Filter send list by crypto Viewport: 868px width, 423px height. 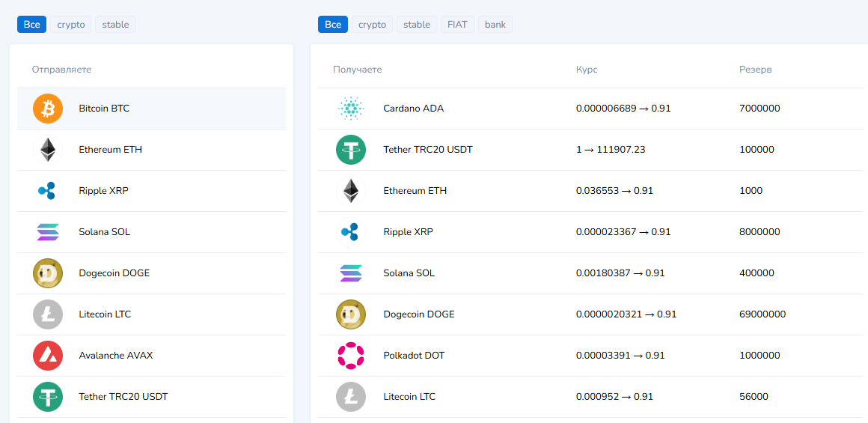pos(71,25)
